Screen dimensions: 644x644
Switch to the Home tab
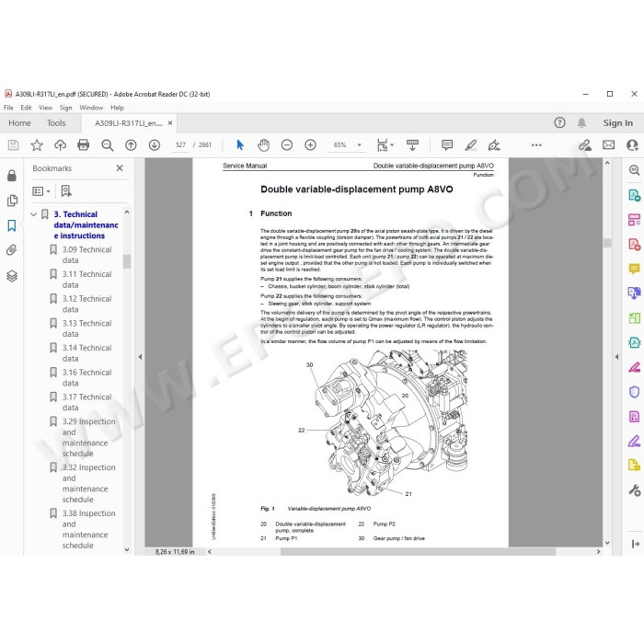pos(19,122)
